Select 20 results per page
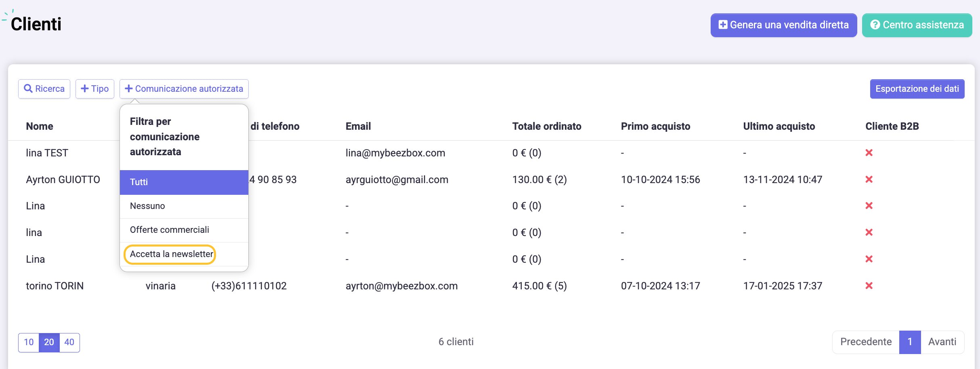Viewport: 980px width, 369px height. (x=49, y=342)
